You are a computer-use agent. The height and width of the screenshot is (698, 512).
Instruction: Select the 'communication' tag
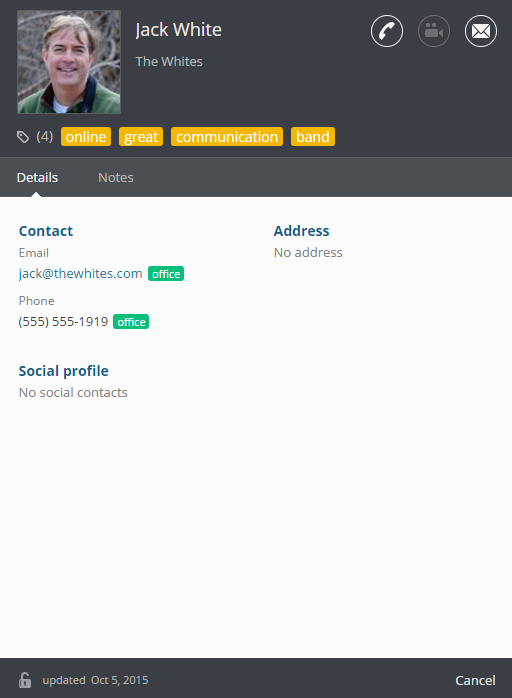pyautogui.click(x=227, y=137)
